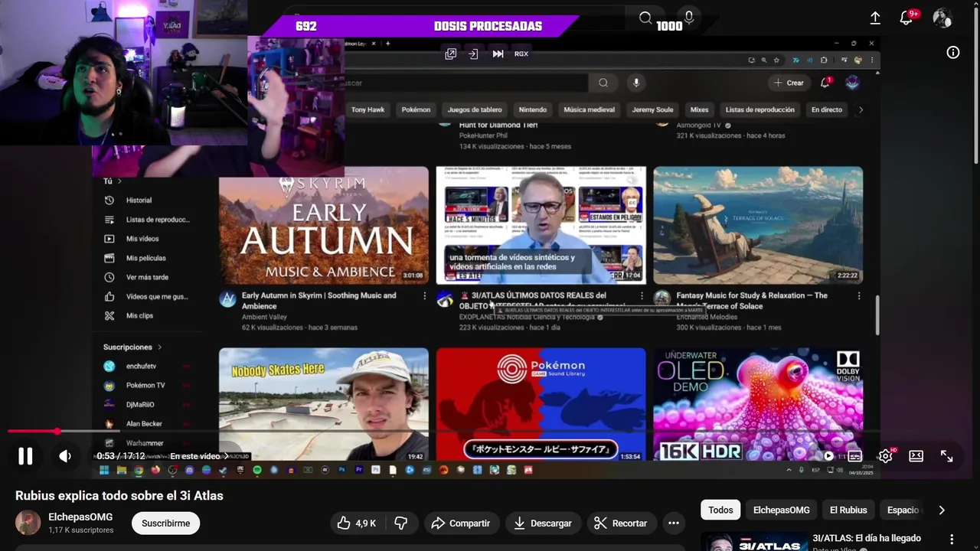Click the RGX overlay button

coord(521,54)
